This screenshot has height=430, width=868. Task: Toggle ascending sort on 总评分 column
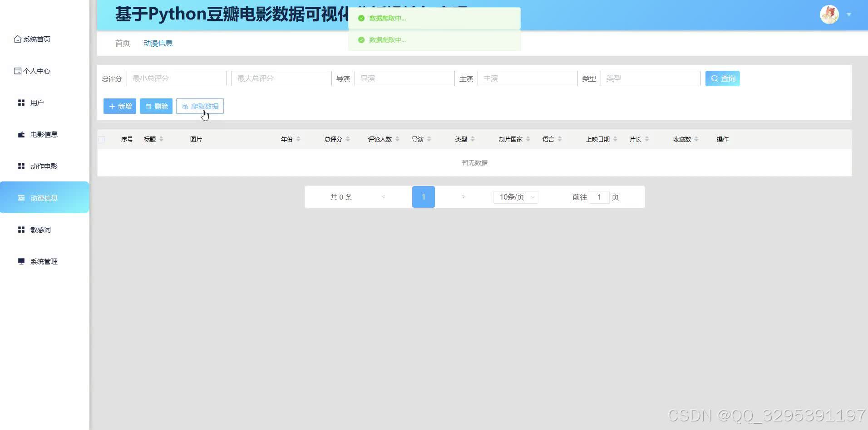click(348, 137)
